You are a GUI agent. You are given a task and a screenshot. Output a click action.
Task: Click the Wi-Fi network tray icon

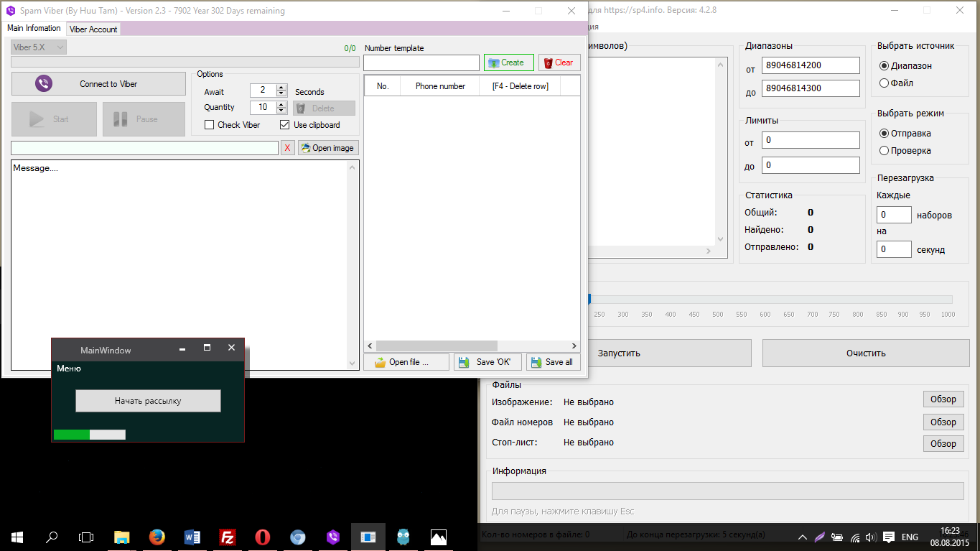(x=854, y=537)
